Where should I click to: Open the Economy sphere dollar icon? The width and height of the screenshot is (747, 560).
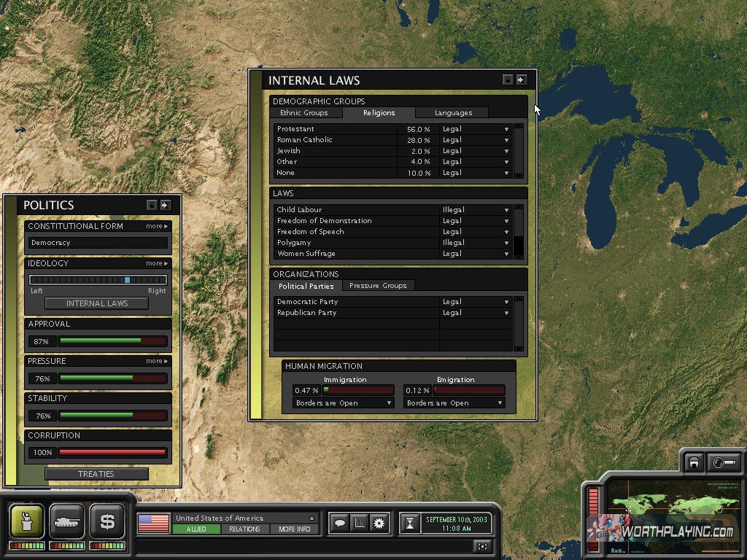107,521
